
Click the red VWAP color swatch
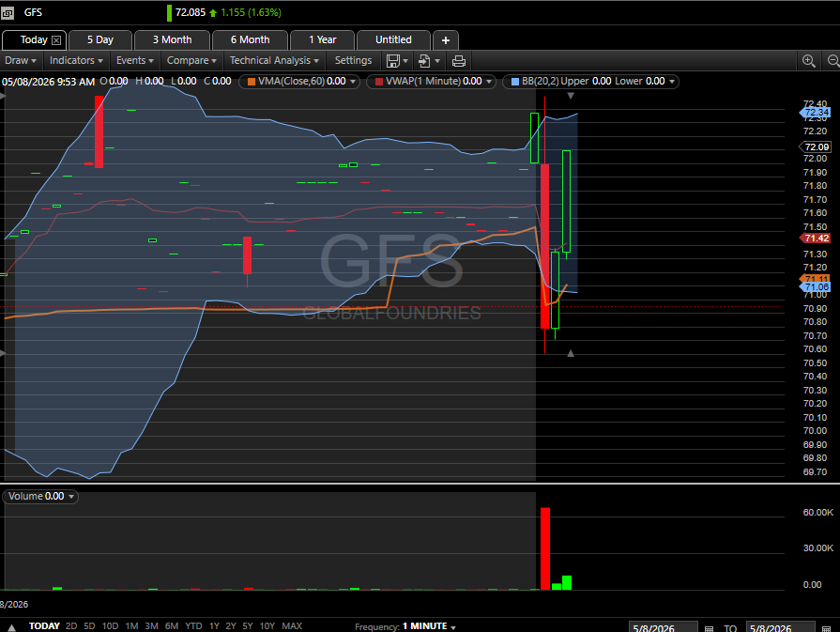click(x=379, y=82)
